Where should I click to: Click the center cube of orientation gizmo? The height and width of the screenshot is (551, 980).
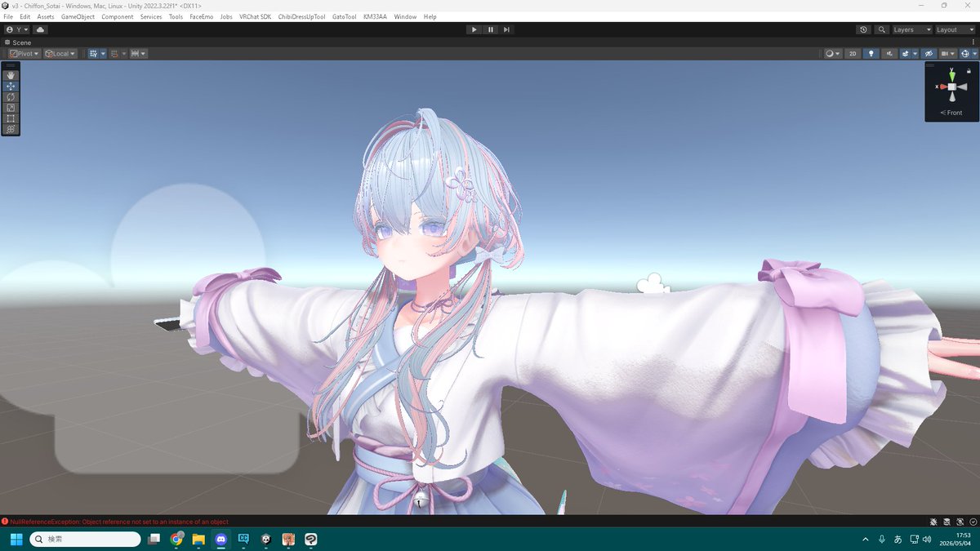pyautogui.click(x=952, y=87)
